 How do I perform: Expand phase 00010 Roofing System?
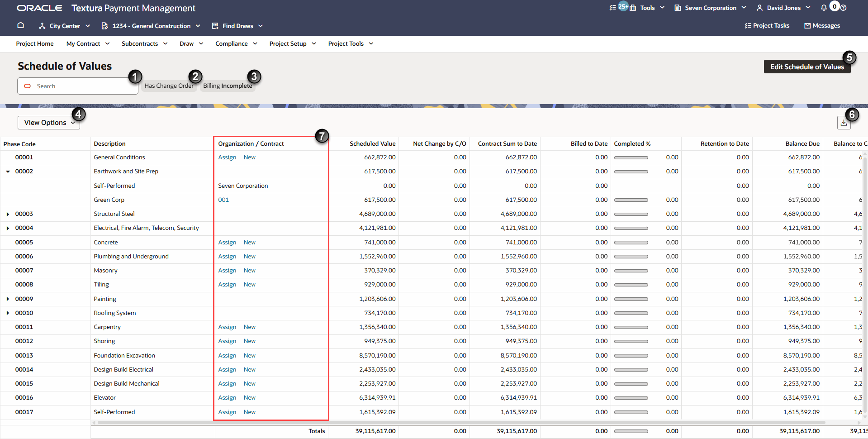click(x=8, y=313)
